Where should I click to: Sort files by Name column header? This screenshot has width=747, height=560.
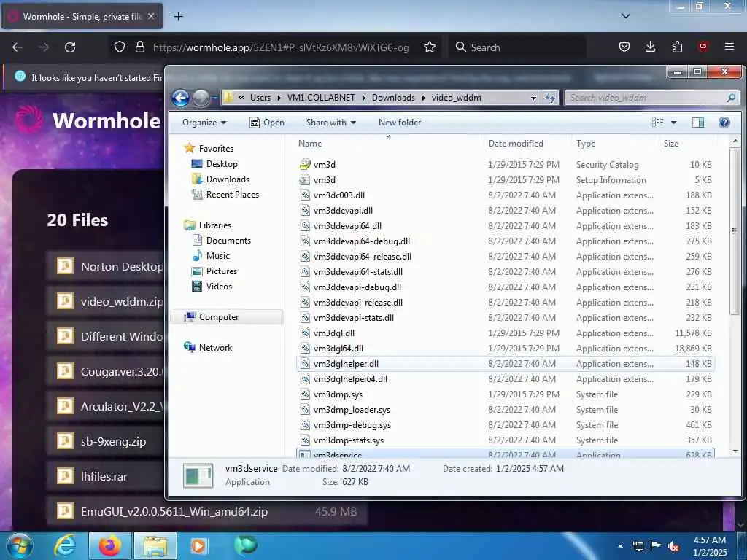388,144
